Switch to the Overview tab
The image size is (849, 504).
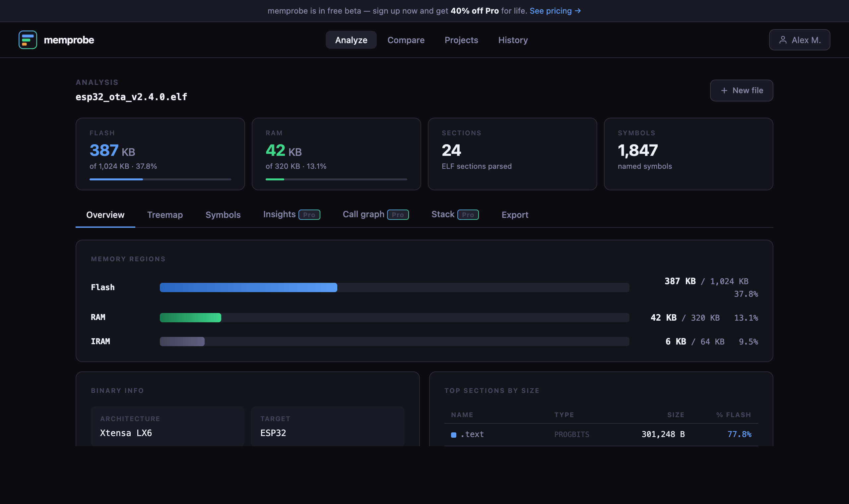105,215
